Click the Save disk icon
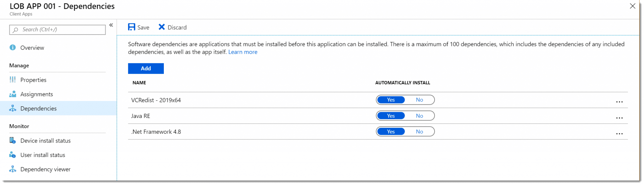The image size is (644, 185). (131, 27)
